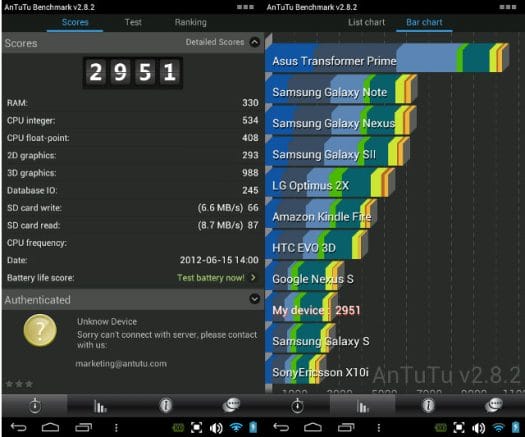
Task: Select the Samsung Galaxy S bar
Action: (x=300, y=338)
